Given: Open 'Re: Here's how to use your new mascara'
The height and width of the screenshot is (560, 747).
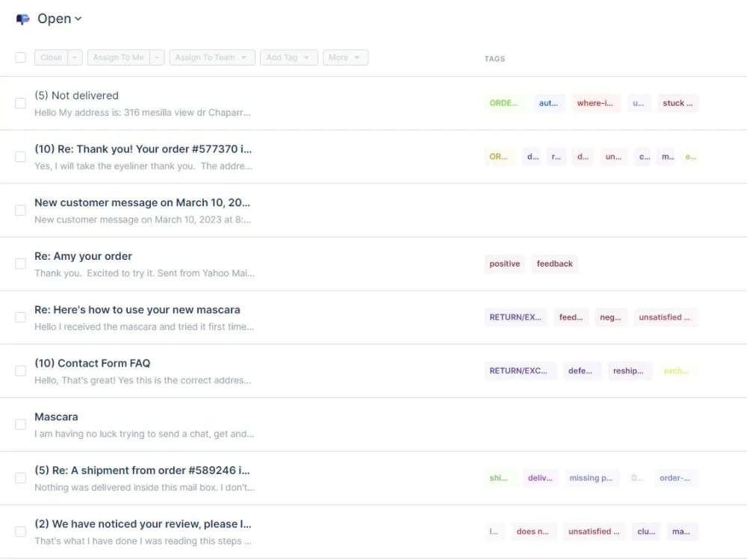Looking at the screenshot, I should (x=137, y=310).
